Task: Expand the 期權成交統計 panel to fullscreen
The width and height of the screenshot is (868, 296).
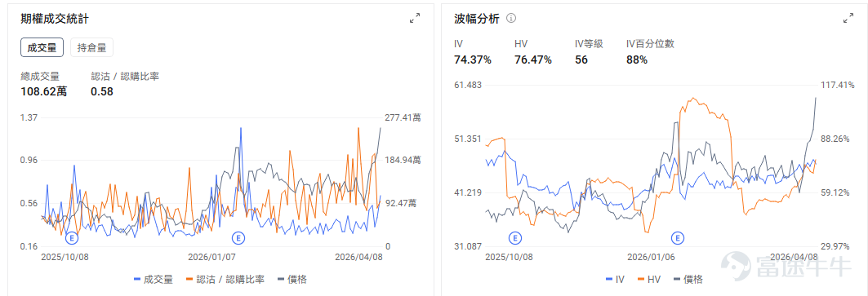Action: point(415,18)
